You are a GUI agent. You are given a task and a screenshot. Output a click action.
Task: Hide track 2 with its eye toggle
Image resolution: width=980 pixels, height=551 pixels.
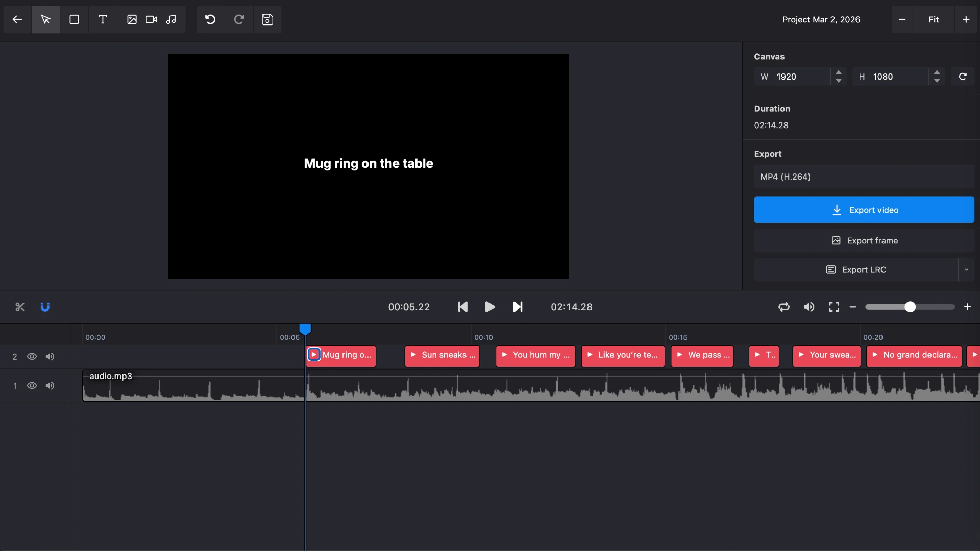point(32,356)
